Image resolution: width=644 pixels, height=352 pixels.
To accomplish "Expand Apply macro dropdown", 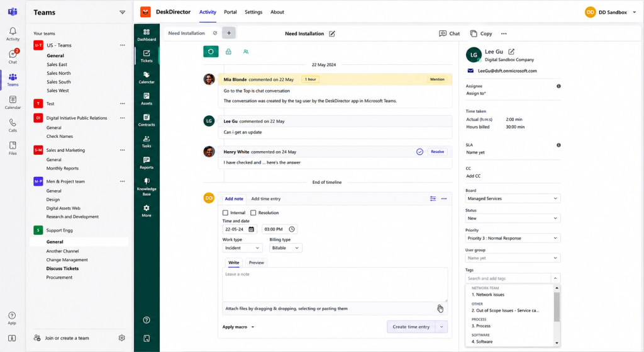I will point(238,327).
